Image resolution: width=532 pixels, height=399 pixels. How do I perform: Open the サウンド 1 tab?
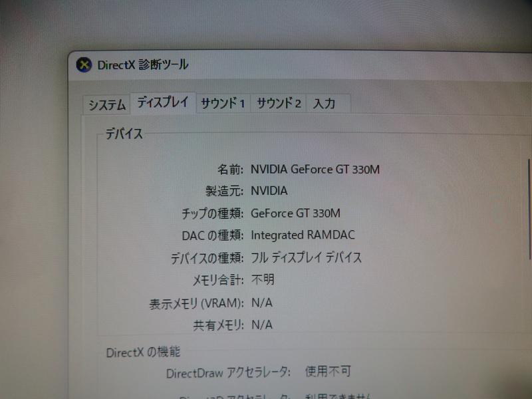tap(223, 103)
